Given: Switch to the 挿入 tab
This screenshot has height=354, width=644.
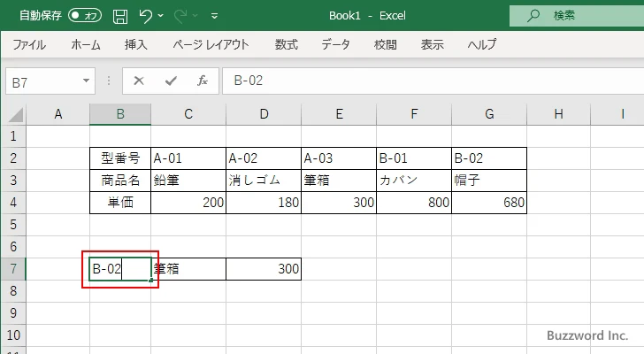Looking at the screenshot, I should [x=136, y=44].
